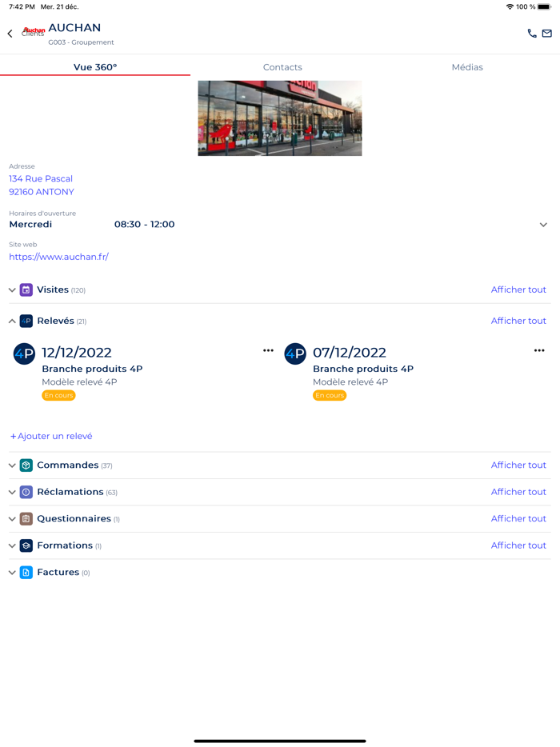Expand the opening hours chevron
Screen dimensions: 560x747
[x=543, y=225]
